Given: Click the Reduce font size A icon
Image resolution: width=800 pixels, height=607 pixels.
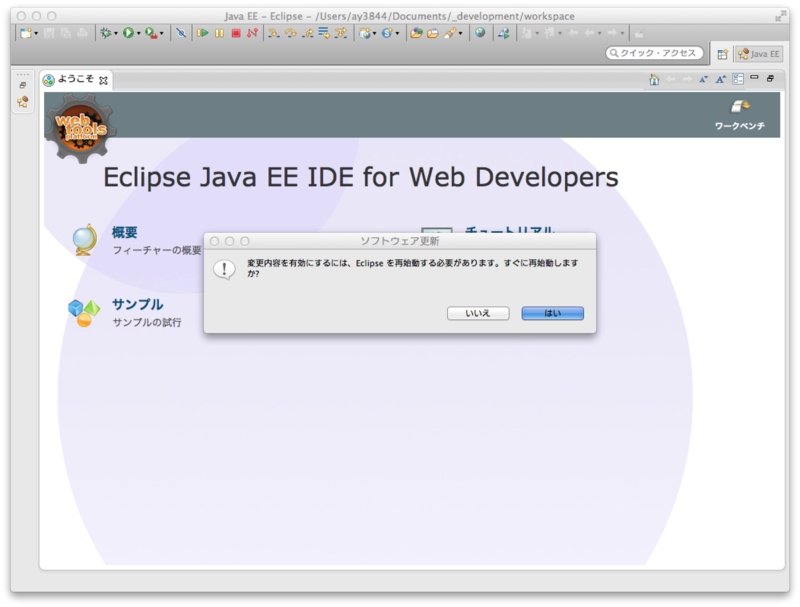Looking at the screenshot, I should (704, 79).
